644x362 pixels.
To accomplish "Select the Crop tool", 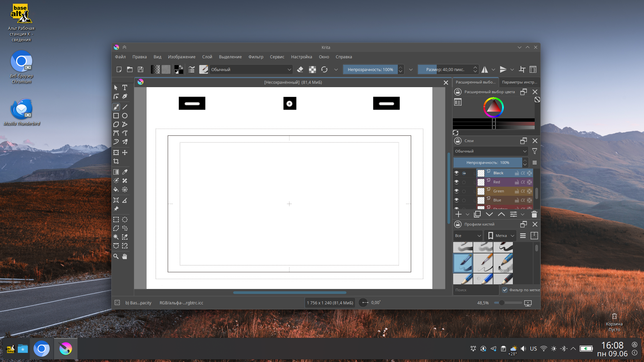I will (116, 161).
